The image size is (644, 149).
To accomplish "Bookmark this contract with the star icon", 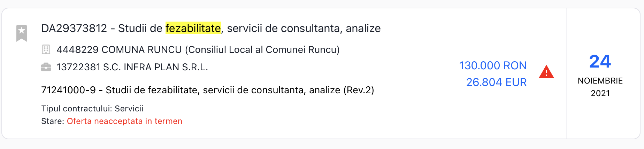I will pyautogui.click(x=22, y=33).
